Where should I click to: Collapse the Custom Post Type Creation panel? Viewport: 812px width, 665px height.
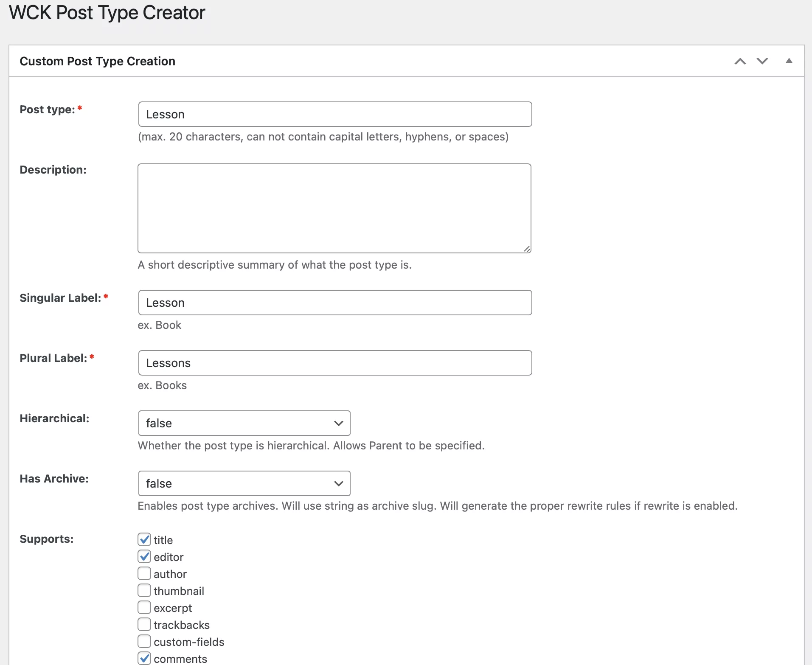(x=789, y=61)
